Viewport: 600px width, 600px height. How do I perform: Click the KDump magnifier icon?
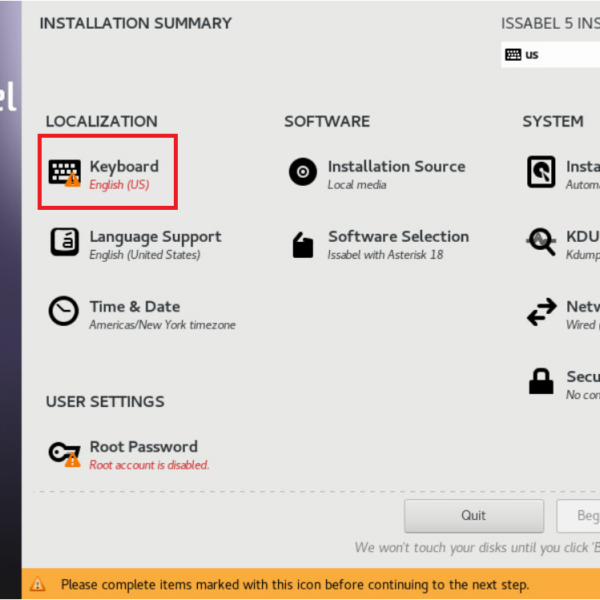541,241
